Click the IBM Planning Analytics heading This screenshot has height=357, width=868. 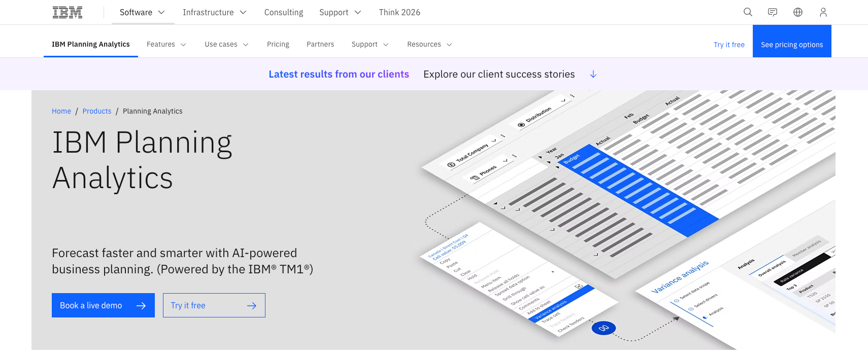(142, 160)
